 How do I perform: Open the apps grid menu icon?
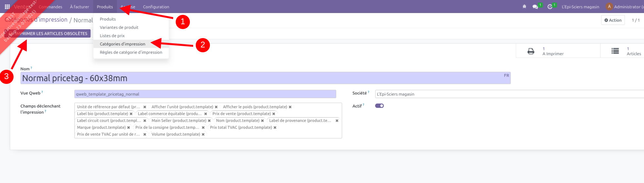7,7
